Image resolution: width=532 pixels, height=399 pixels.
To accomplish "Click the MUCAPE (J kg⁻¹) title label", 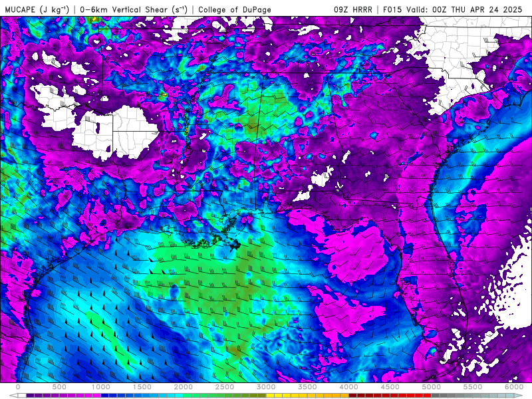I will coord(37,9).
